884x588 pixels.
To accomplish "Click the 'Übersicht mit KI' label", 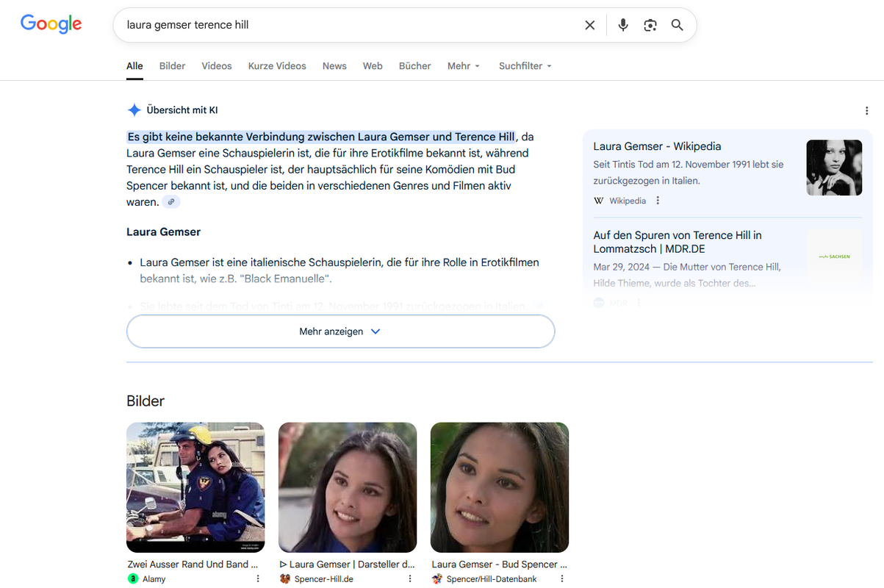I will [x=182, y=110].
